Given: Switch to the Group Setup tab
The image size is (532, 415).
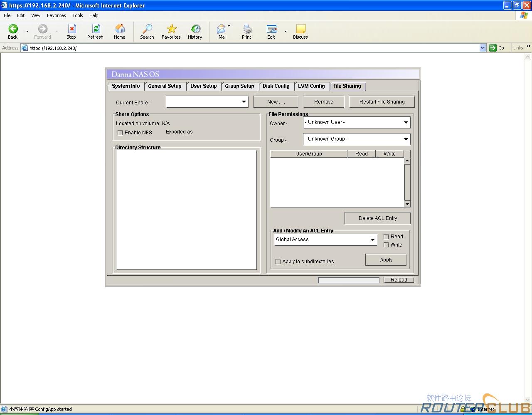Looking at the screenshot, I should 240,86.
